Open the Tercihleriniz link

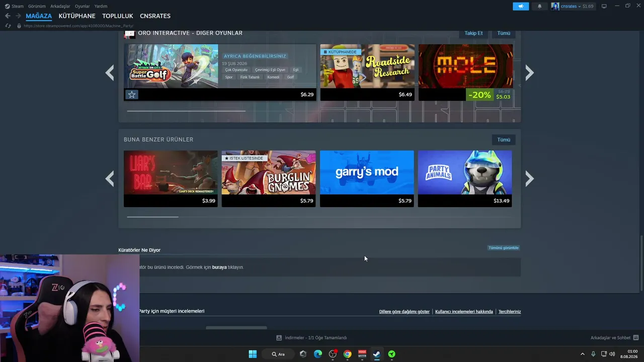510,312
